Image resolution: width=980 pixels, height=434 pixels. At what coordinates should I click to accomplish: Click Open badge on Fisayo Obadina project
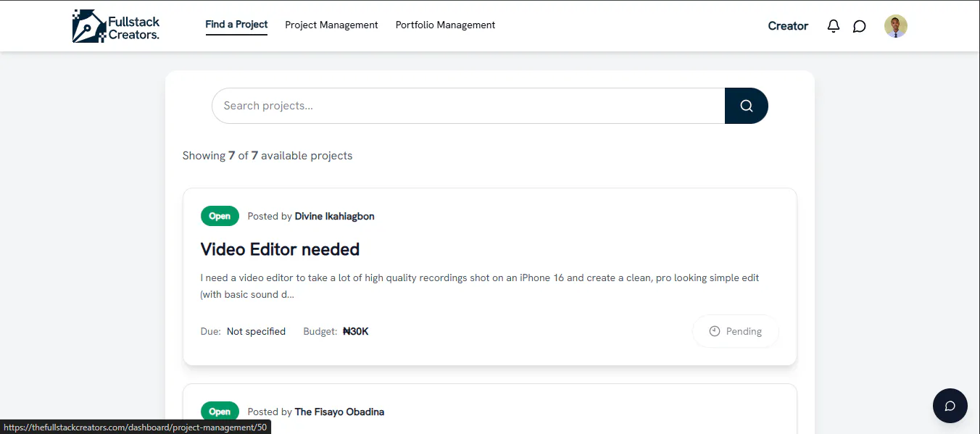[x=220, y=412]
